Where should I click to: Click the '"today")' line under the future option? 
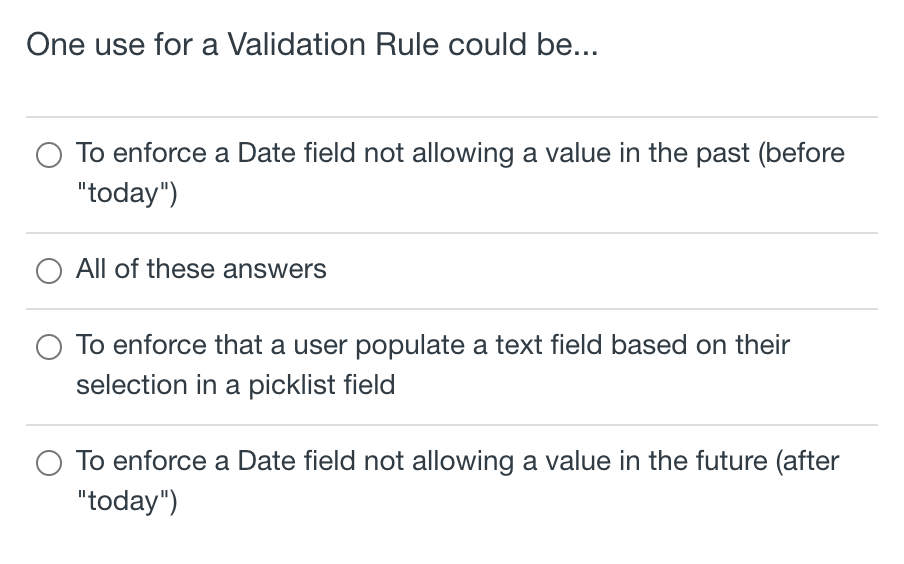[x=127, y=501]
